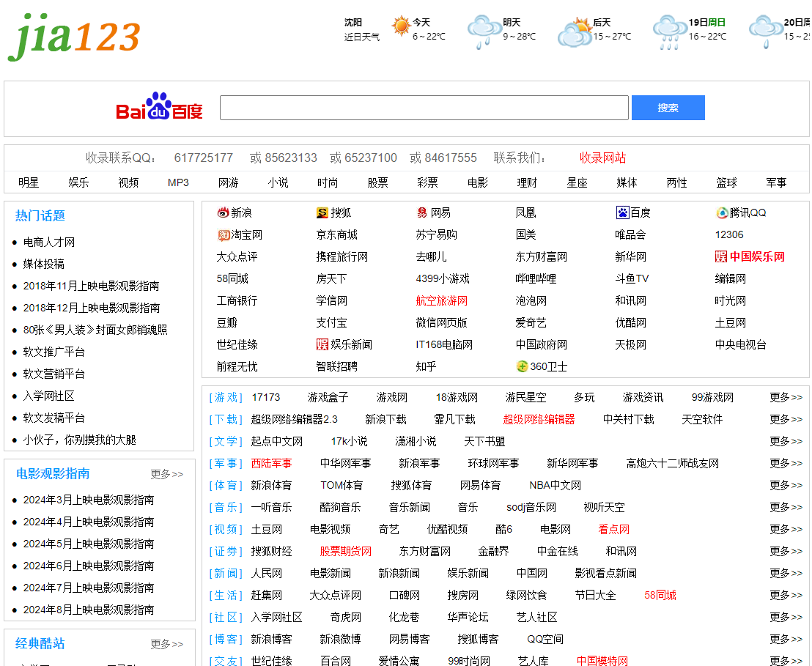The height and width of the screenshot is (666, 812).
Task: Click the partly cloudy icon for 后天
Action: pos(575,31)
